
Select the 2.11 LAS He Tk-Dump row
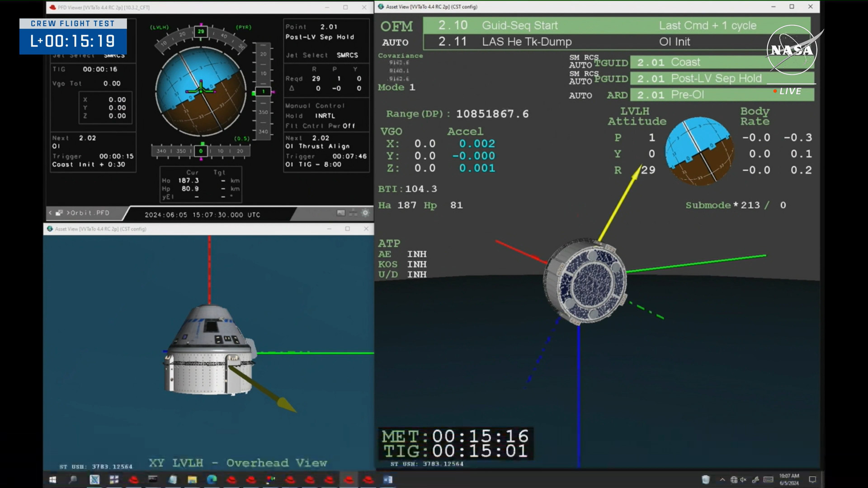(x=617, y=42)
